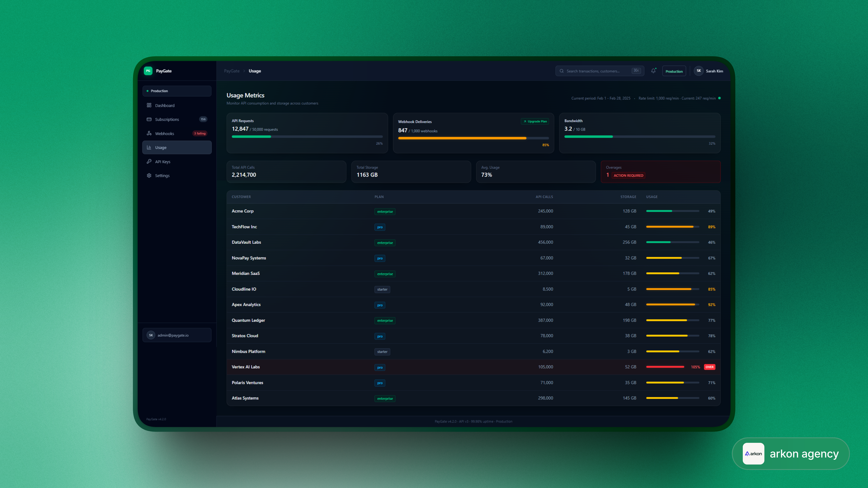Sort by CUSTOMER column header
The height and width of the screenshot is (488, 868).
pos(241,197)
